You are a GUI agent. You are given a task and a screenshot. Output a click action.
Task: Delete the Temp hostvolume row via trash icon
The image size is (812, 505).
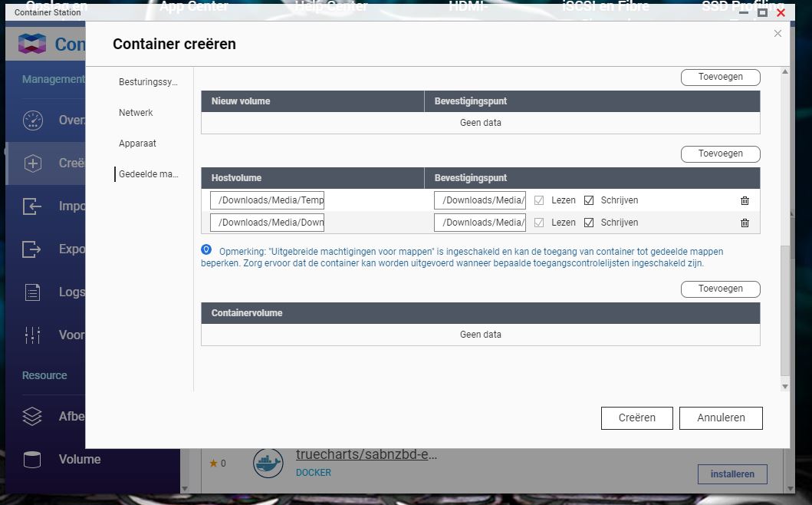pyautogui.click(x=744, y=200)
